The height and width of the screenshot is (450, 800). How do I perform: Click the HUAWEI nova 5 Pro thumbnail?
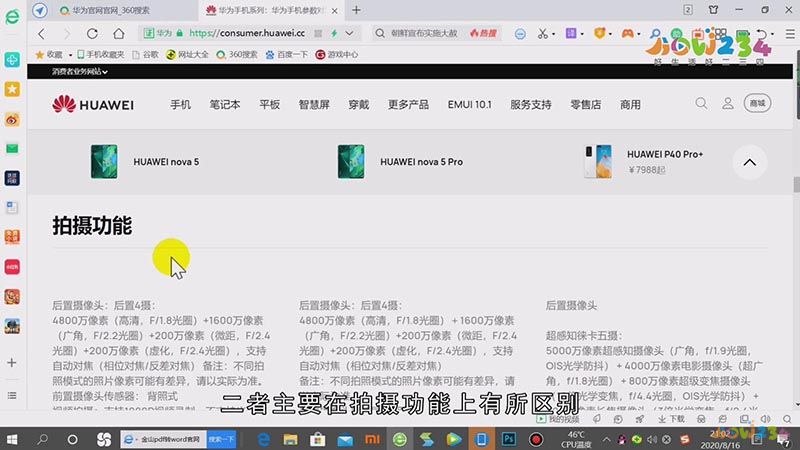tap(351, 162)
